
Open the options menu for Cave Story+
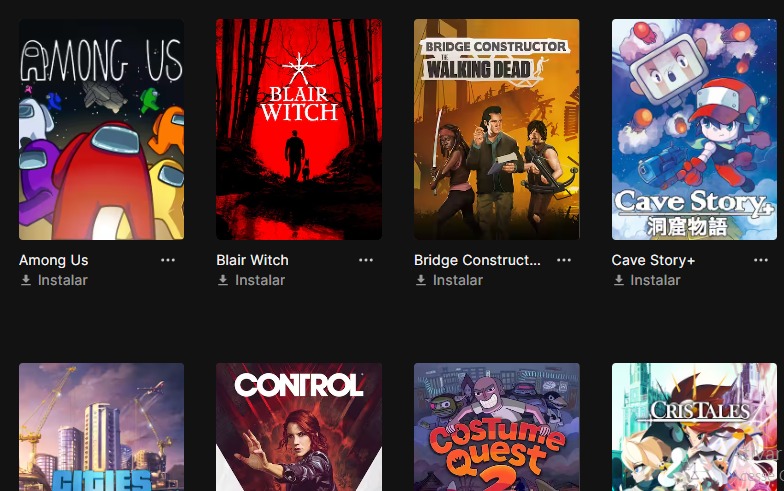coord(761,260)
